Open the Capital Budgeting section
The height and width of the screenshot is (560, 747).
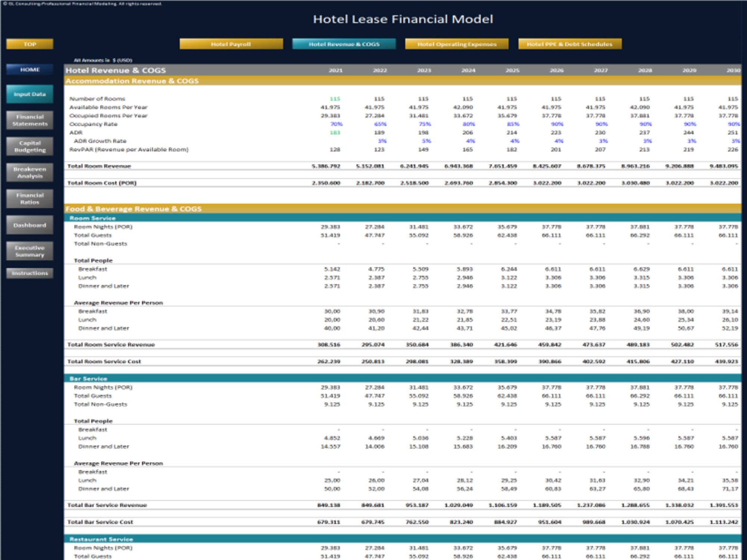pos(30,146)
